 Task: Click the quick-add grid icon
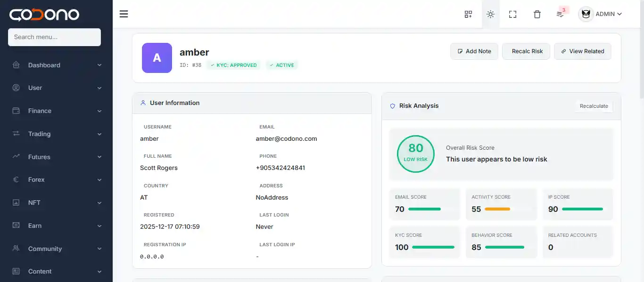468,14
